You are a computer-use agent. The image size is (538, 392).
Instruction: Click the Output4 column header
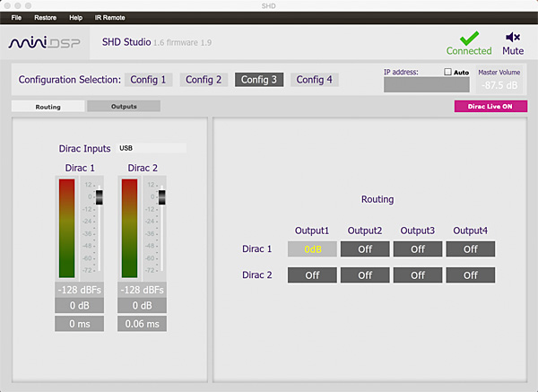coord(471,231)
